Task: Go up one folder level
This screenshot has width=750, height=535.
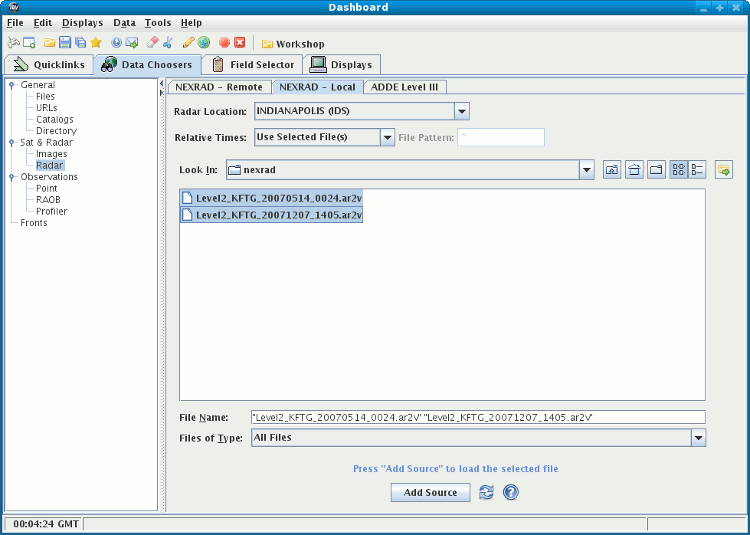Action: click(x=612, y=170)
